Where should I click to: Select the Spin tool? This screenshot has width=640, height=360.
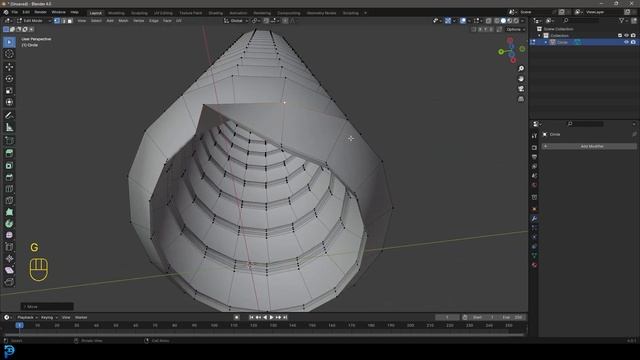click(x=9, y=224)
